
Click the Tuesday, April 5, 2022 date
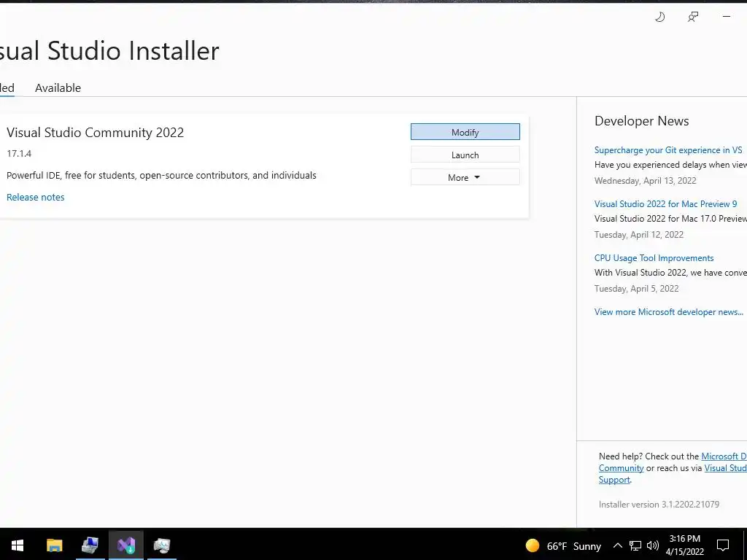click(636, 289)
